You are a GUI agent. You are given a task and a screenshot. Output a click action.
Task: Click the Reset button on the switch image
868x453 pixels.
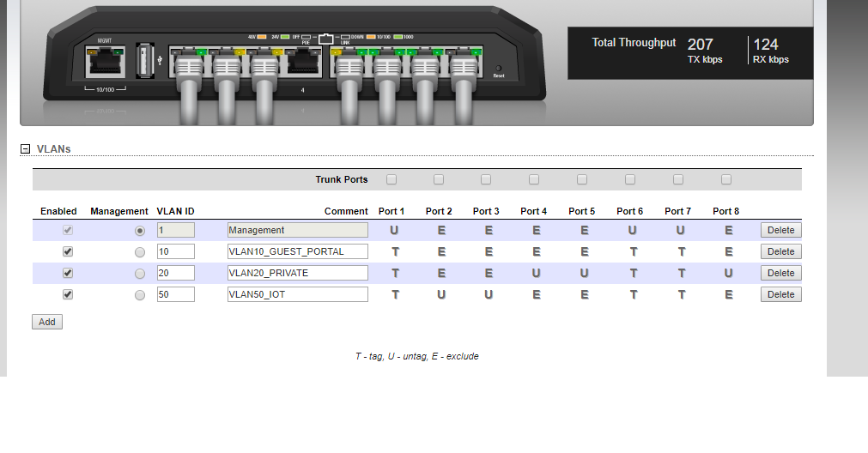[x=499, y=69]
